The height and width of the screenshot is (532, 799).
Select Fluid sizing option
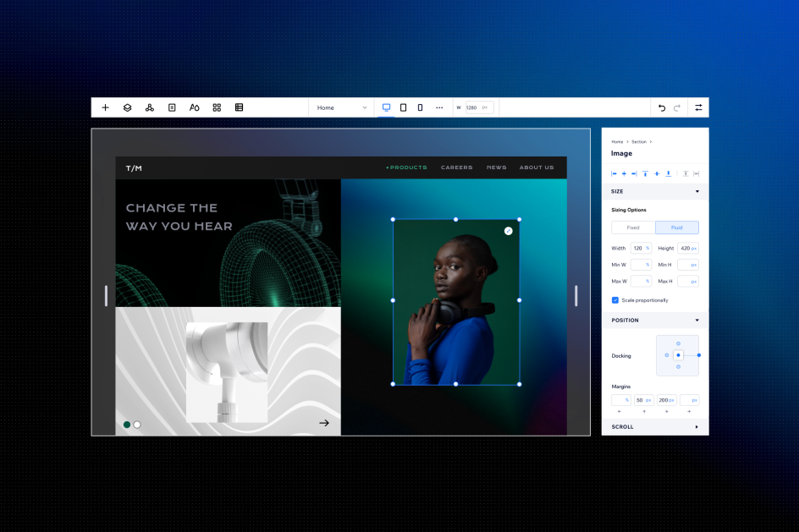point(676,228)
